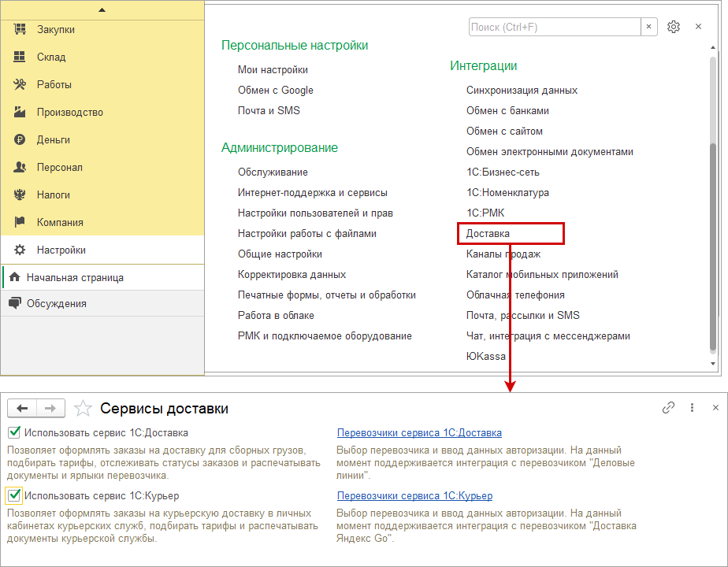Close the Сервисы доставки form
This screenshot has width=728, height=567.
[715, 407]
